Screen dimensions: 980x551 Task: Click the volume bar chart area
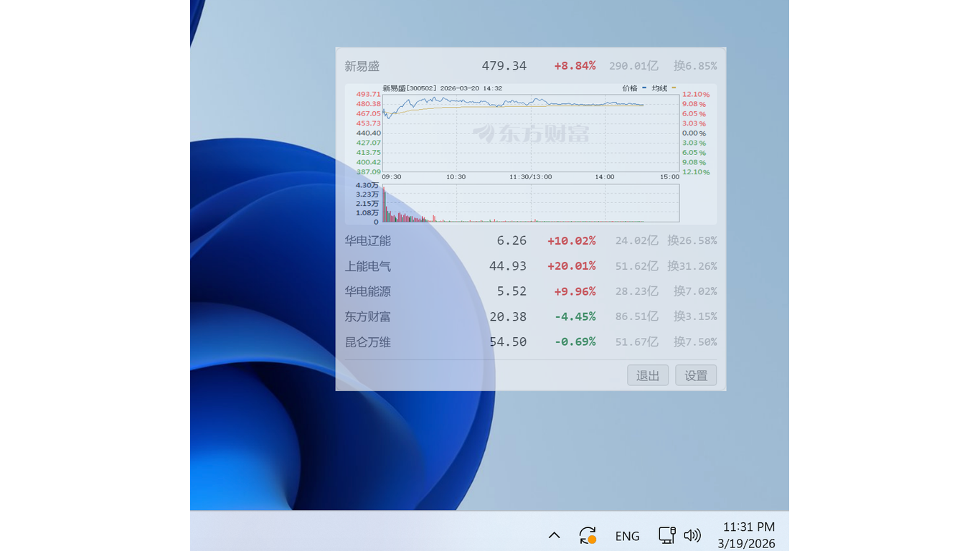(x=531, y=203)
